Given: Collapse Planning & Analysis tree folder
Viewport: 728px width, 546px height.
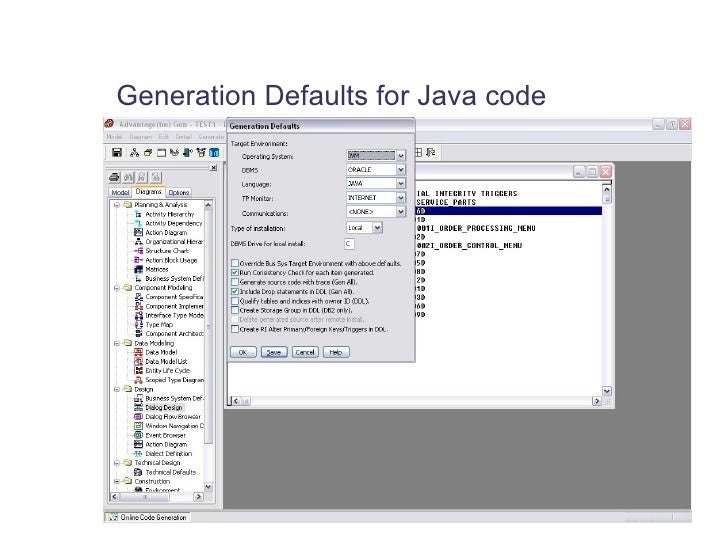Looking at the screenshot, I should (117, 205).
